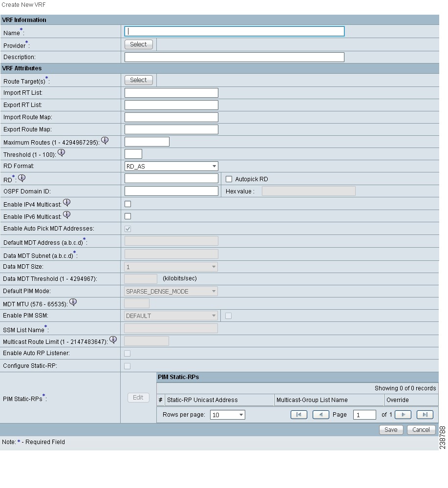The image size is (448, 488).
Task: Click the Maximum Routes input field
Action: (x=147, y=142)
